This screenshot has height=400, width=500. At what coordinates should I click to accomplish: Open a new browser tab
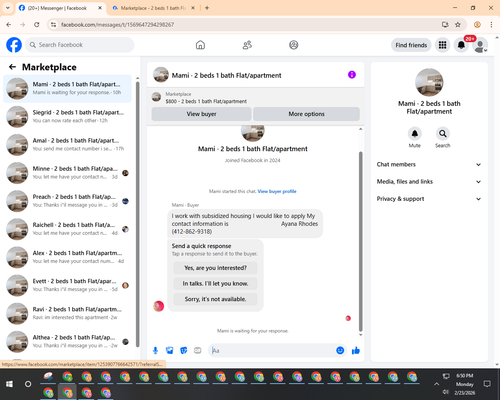207,8
